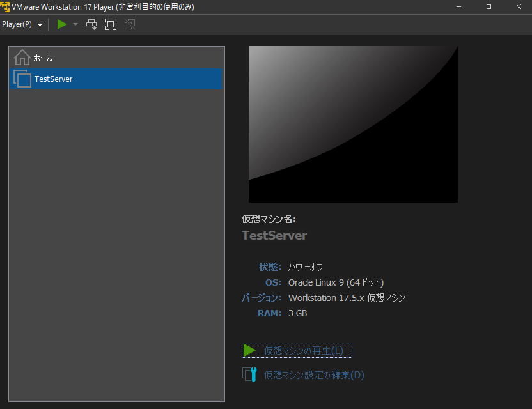Click the screwdriver icon beside 仮想マシン設定の編集
Screen dimensions: 532x409
point(251,374)
